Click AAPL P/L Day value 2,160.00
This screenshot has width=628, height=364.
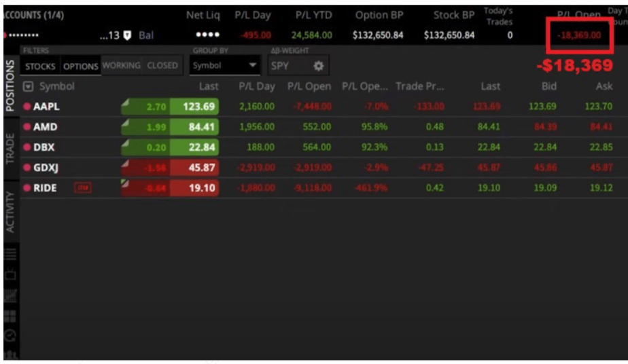point(257,107)
